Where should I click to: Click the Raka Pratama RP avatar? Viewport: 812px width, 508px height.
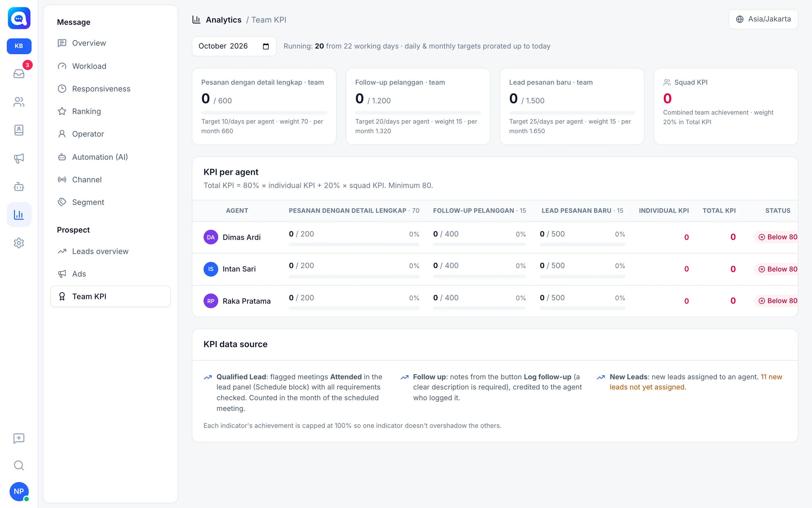coord(211,301)
